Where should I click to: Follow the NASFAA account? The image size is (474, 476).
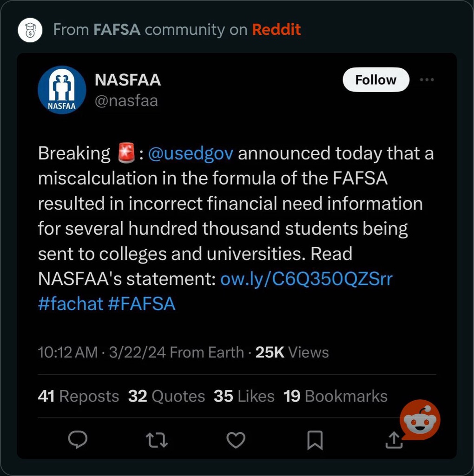pyautogui.click(x=375, y=80)
